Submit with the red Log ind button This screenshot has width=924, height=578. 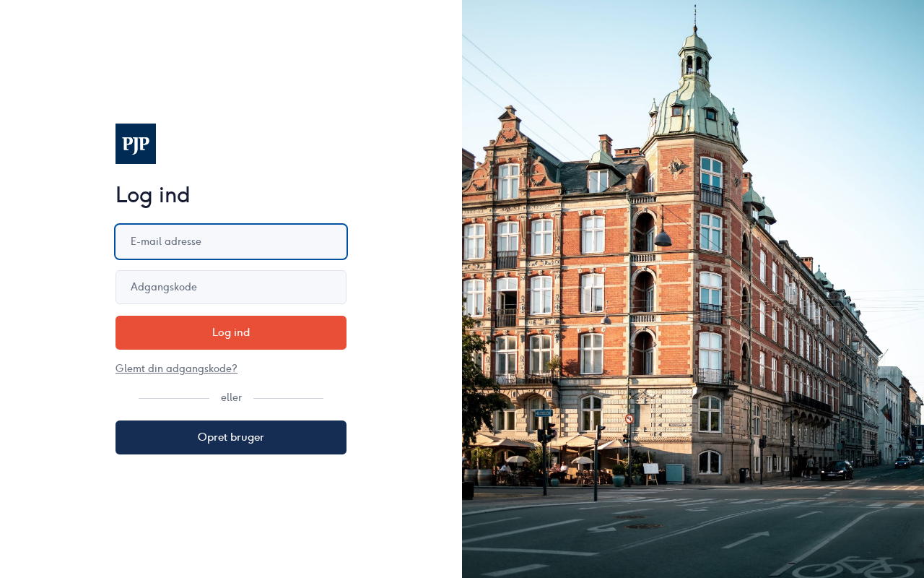(231, 332)
